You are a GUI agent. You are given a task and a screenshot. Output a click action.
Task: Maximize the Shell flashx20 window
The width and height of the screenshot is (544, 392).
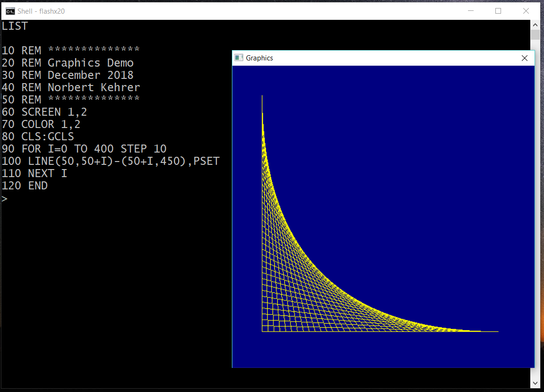point(498,11)
